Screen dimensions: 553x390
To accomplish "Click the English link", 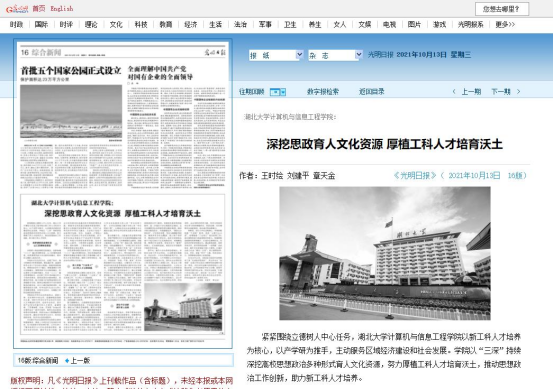I will pos(62,8).
